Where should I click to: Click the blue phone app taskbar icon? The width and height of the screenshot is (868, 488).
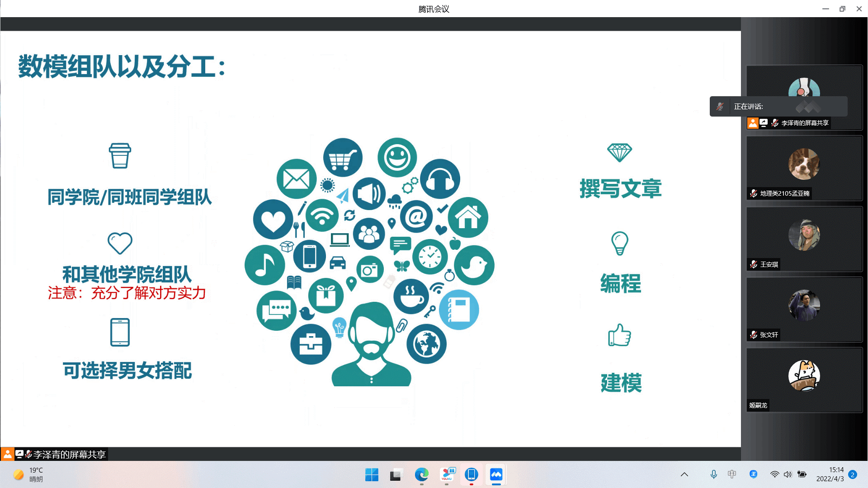(x=471, y=474)
